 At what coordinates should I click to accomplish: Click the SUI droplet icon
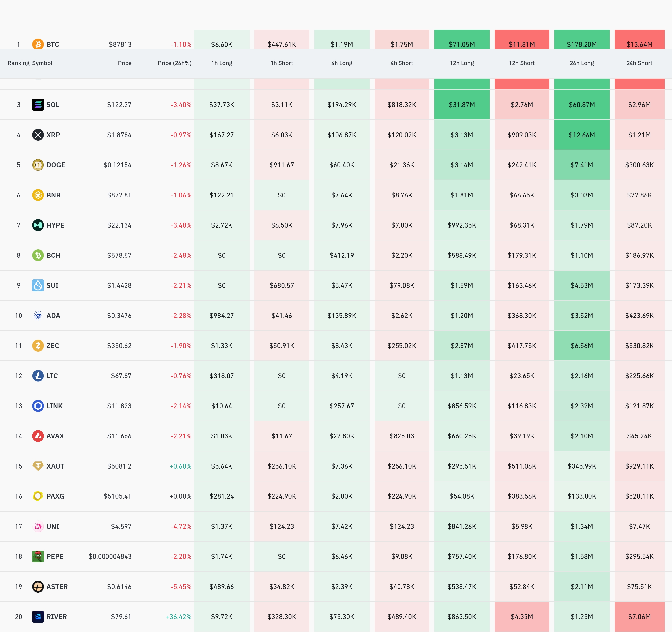coord(38,285)
